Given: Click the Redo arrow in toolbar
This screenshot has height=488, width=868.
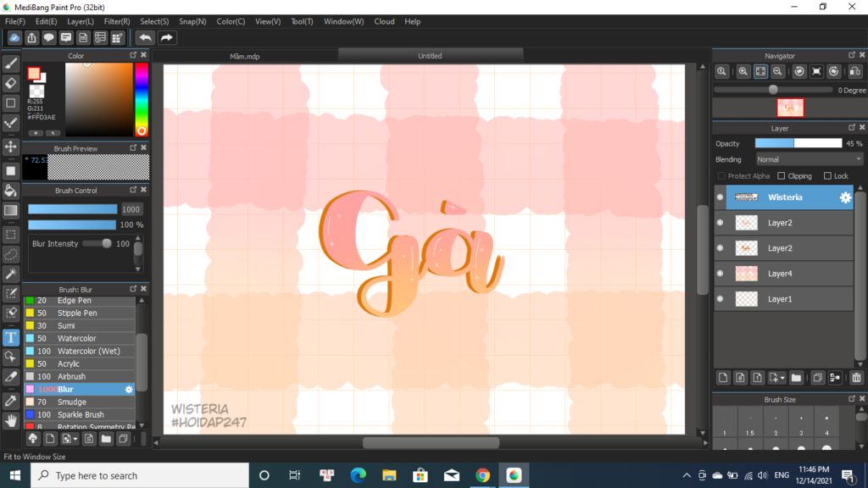Looking at the screenshot, I should [x=166, y=37].
